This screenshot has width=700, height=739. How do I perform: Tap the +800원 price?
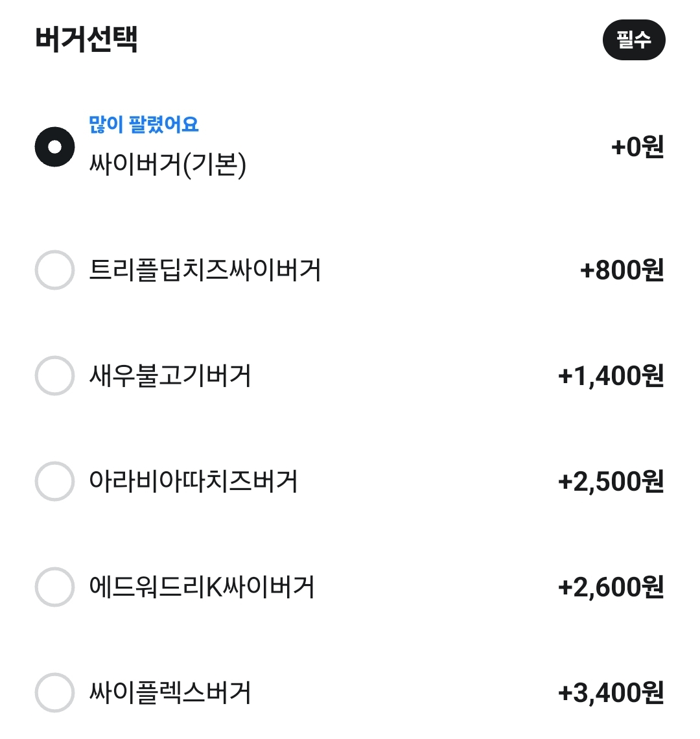(622, 270)
